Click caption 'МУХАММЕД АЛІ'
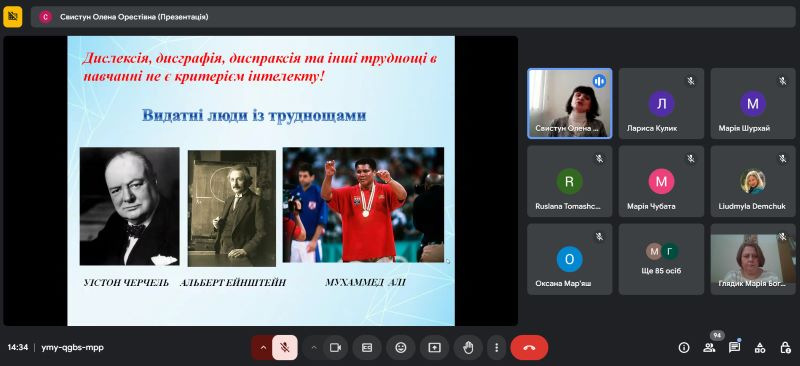The width and height of the screenshot is (800, 366). [365, 282]
